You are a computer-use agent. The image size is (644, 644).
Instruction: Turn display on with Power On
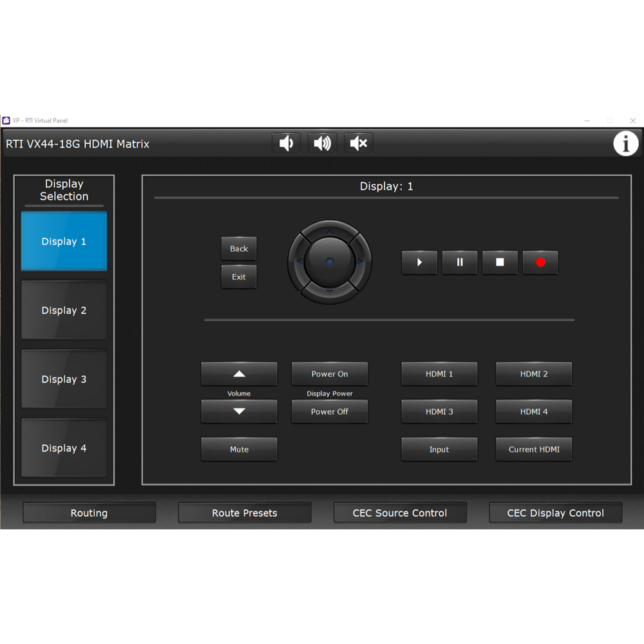(330, 374)
